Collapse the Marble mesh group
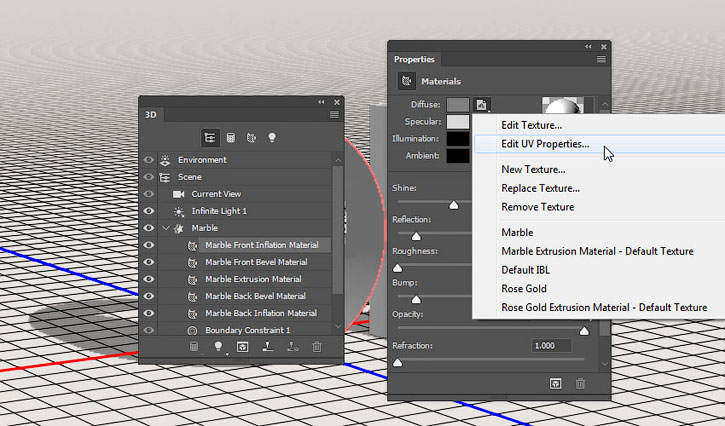This screenshot has height=426, width=725. pyautogui.click(x=166, y=228)
